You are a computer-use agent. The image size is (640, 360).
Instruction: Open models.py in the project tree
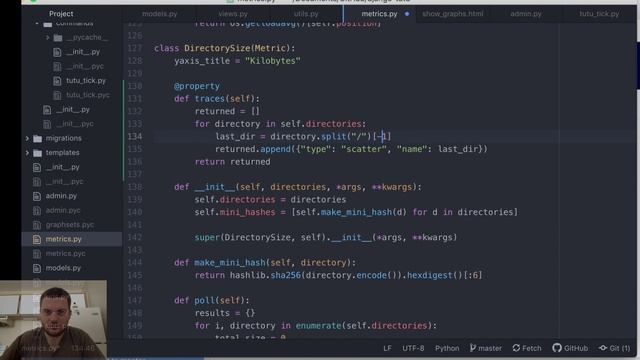tap(63, 268)
